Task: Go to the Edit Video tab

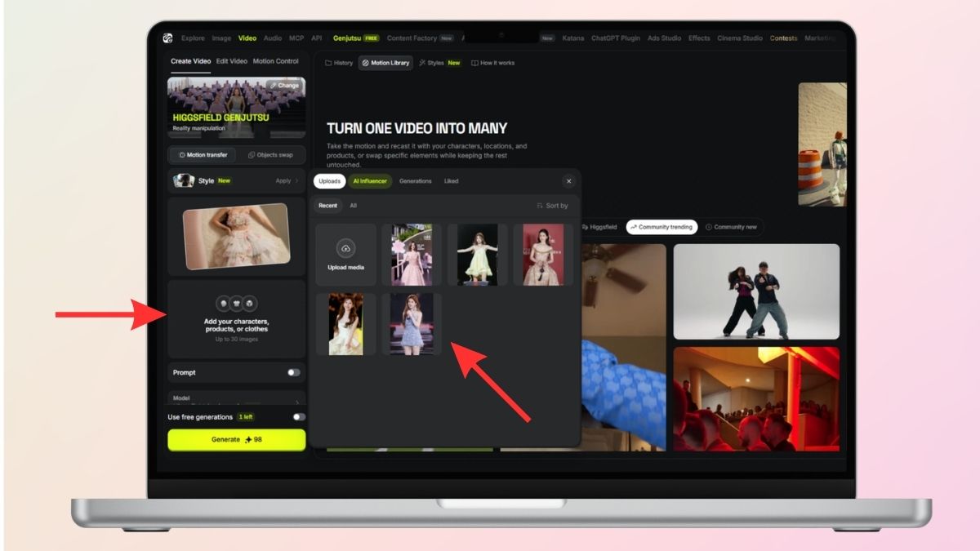Action: pos(232,61)
